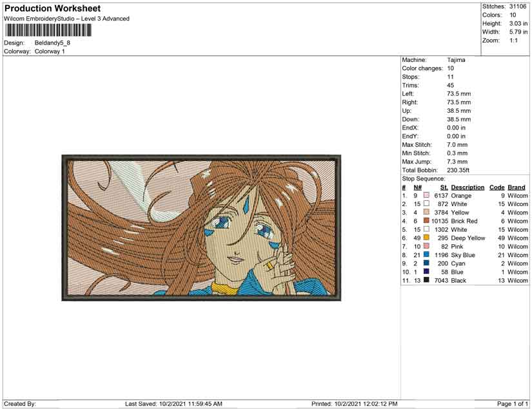Select stitch count "6137" in the Orange row
The width and height of the screenshot is (532, 409).
[441, 196]
